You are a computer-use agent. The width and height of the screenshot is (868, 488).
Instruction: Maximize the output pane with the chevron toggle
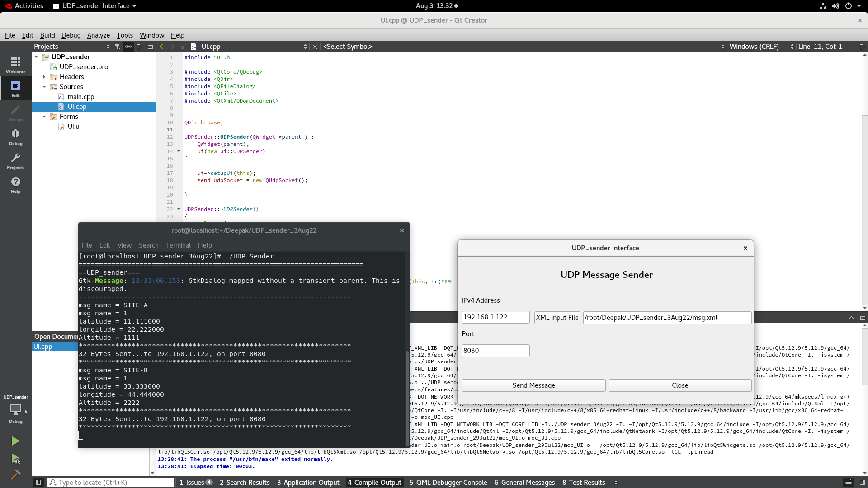851,318
